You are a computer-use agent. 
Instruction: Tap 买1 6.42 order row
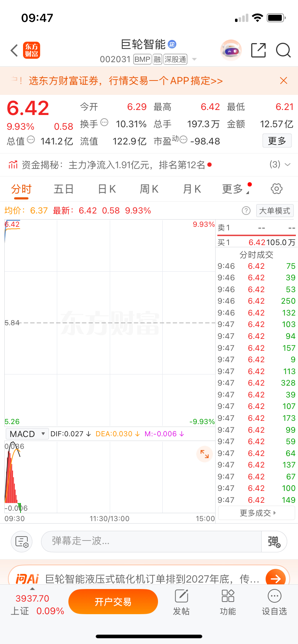[x=256, y=243]
